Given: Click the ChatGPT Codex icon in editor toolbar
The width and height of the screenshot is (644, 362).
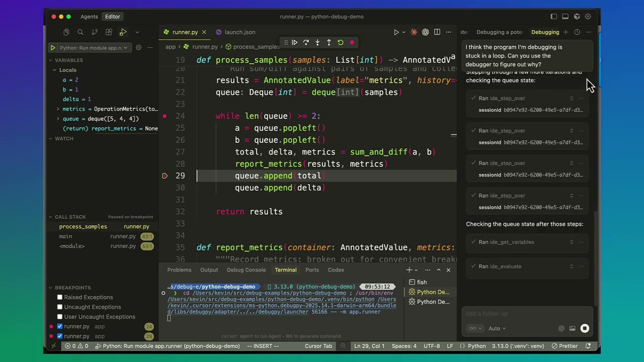Looking at the screenshot, I should tap(426, 32).
